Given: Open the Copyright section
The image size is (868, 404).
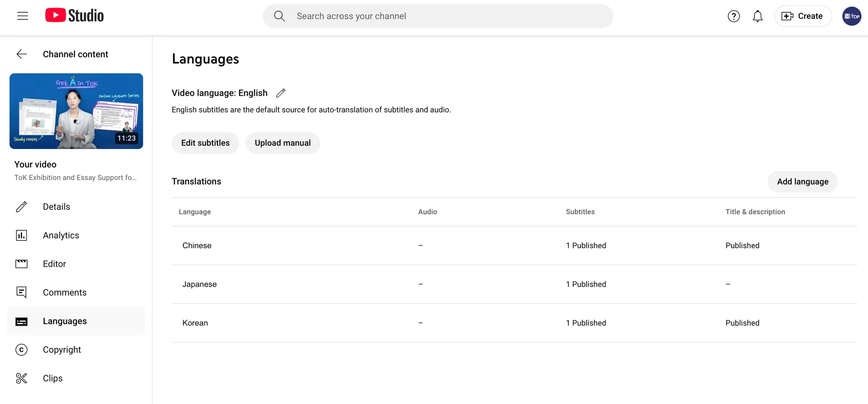Looking at the screenshot, I should [x=61, y=350].
